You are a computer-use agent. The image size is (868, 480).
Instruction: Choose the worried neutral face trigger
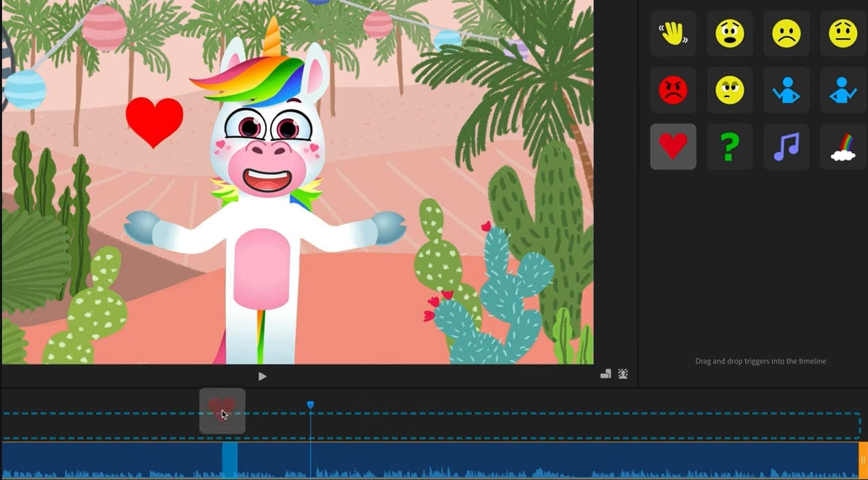(843, 33)
